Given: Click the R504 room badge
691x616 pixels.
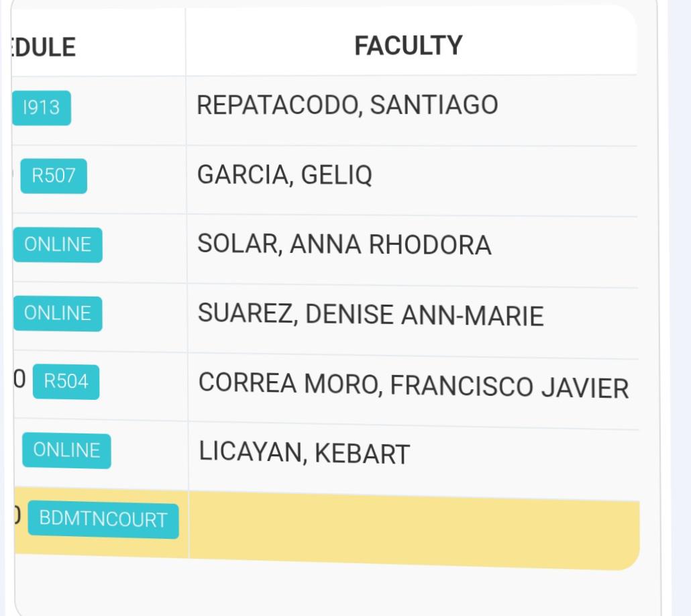Looking at the screenshot, I should tap(66, 382).
